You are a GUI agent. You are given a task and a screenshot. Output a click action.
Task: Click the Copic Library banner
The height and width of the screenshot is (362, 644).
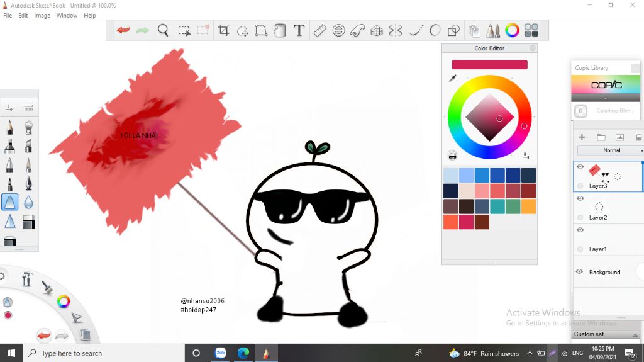[606, 85]
